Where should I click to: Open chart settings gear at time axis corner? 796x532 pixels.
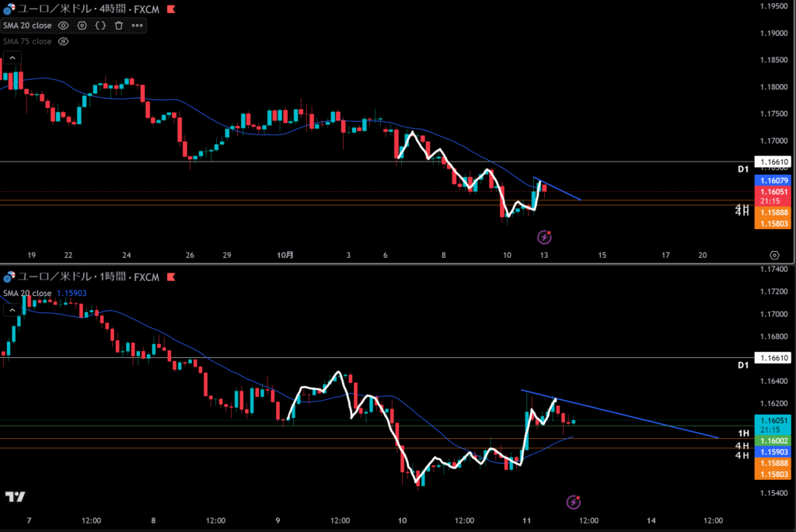click(x=774, y=255)
